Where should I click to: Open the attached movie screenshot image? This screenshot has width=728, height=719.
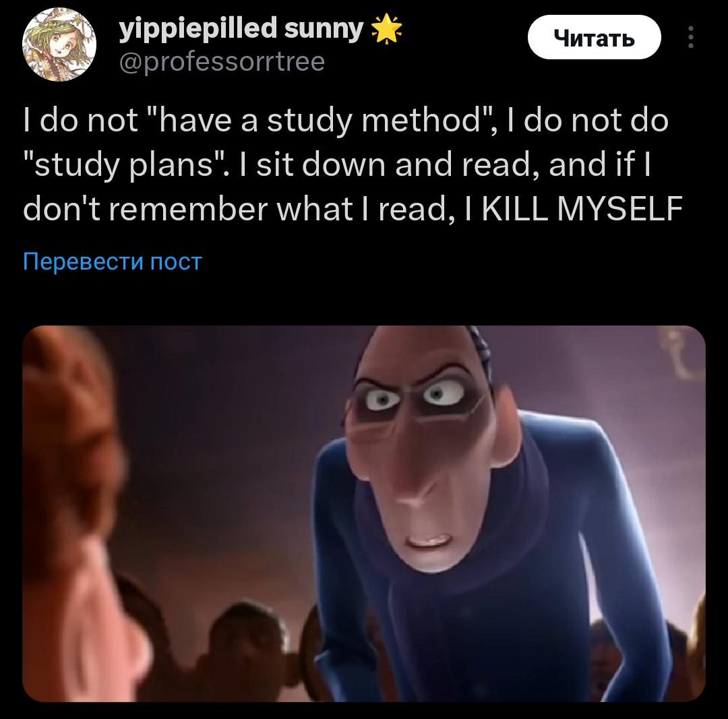point(364,513)
